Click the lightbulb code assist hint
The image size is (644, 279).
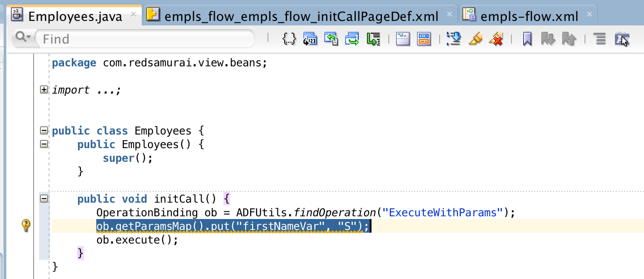click(x=26, y=225)
